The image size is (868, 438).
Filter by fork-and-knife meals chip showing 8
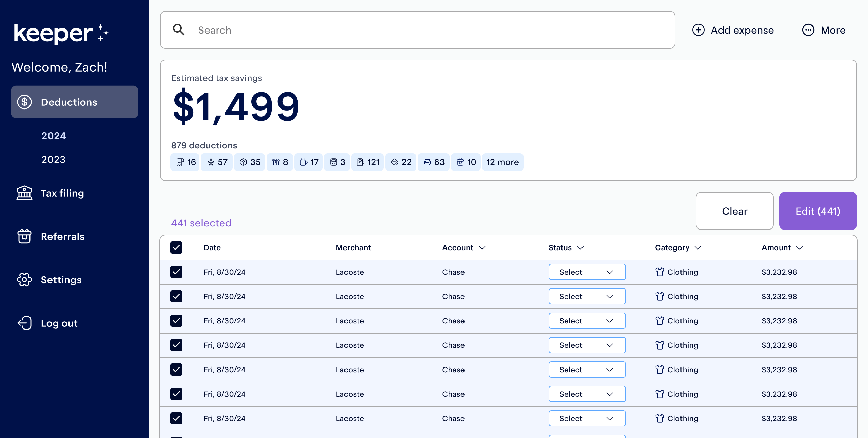pyautogui.click(x=280, y=162)
